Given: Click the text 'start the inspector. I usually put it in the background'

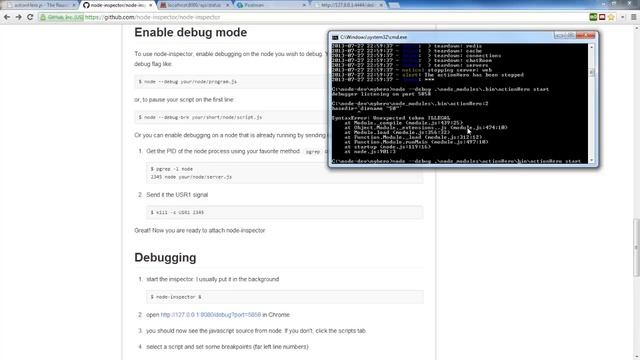Looking at the screenshot, I should (213, 279).
